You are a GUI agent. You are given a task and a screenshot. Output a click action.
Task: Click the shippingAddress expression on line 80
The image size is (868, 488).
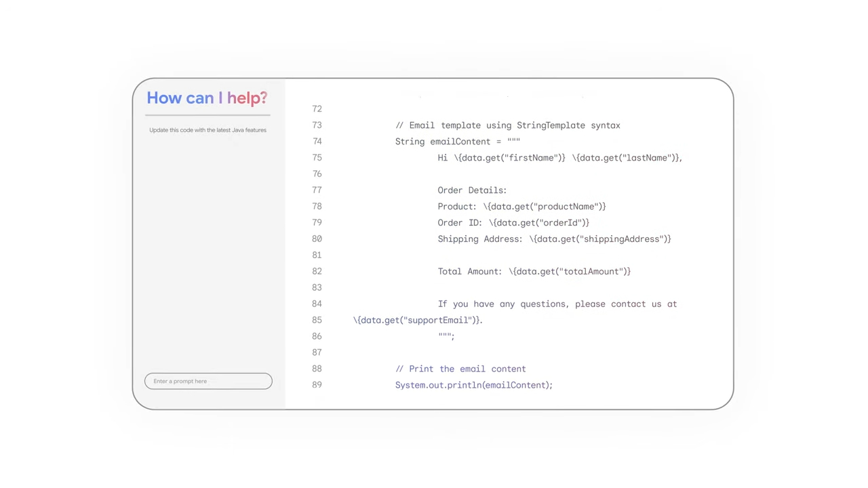click(x=600, y=239)
